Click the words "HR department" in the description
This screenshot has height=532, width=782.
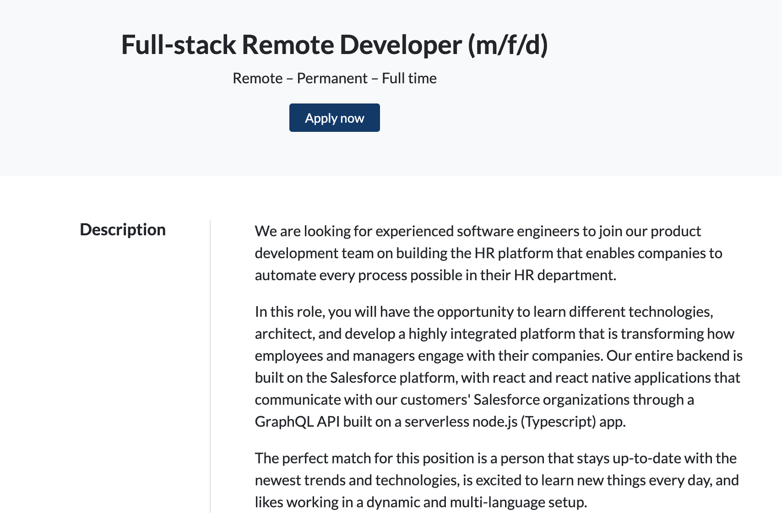564,275
